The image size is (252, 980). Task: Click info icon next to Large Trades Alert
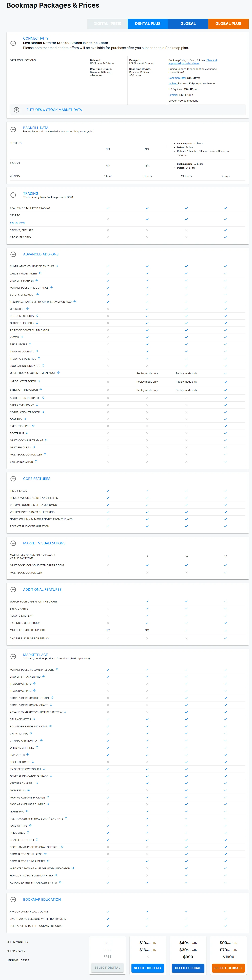pos(40,273)
